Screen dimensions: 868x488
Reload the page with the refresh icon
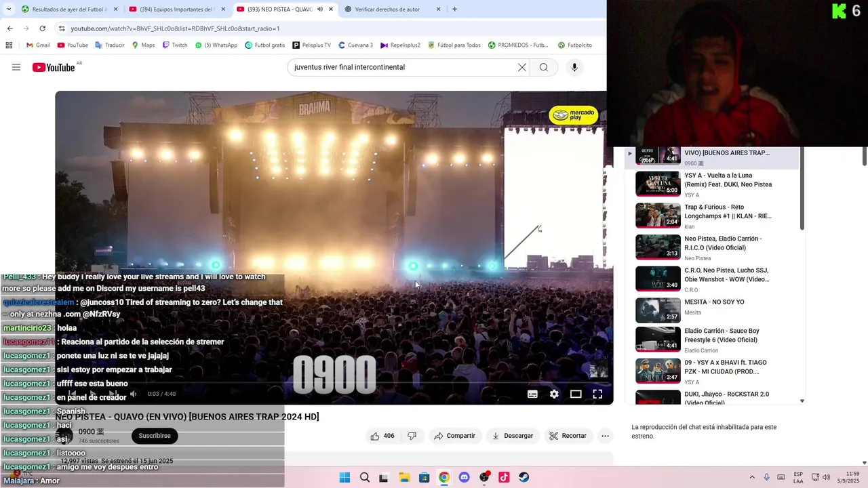[42, 28]
